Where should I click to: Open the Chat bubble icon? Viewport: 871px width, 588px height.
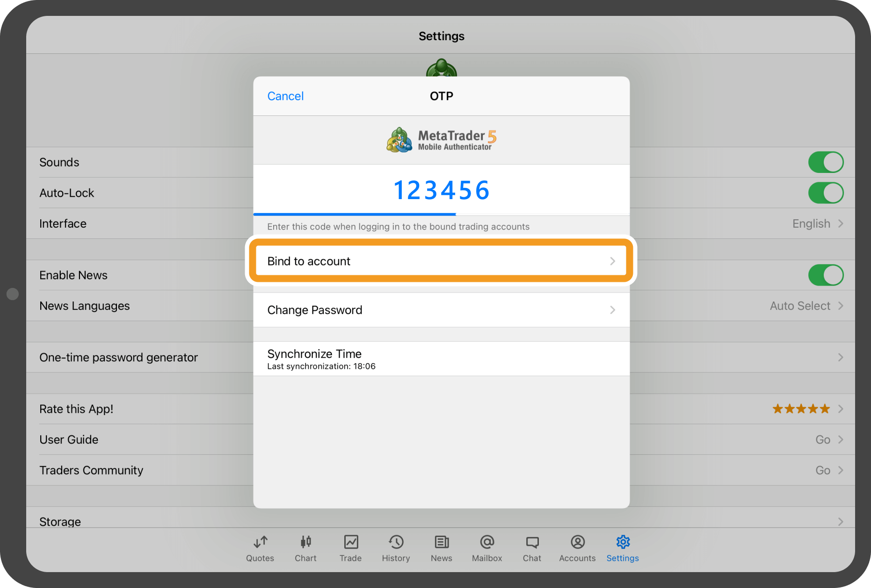pos(532,542)
